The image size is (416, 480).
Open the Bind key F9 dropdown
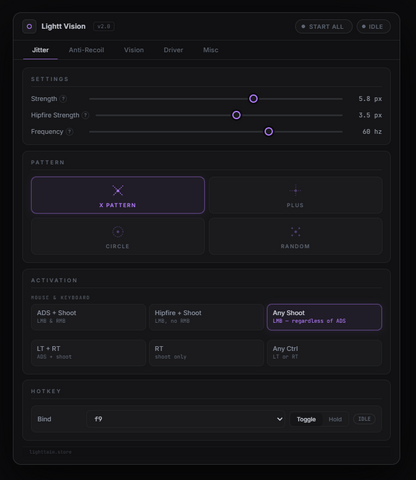click(x=186, y=419)
